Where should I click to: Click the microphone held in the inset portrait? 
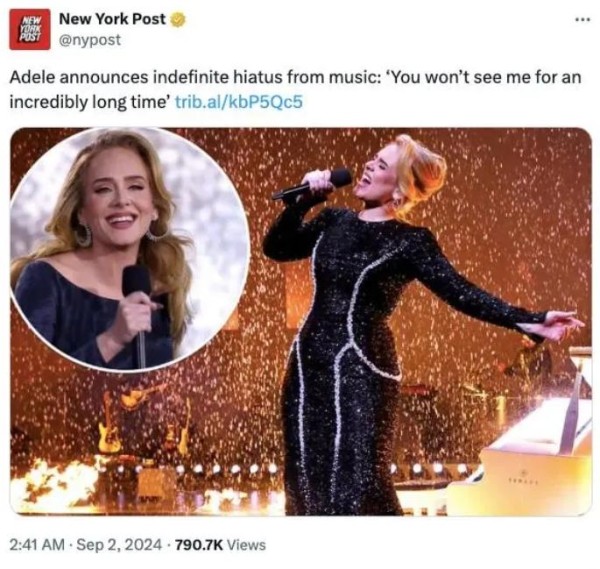coord(138,312)
